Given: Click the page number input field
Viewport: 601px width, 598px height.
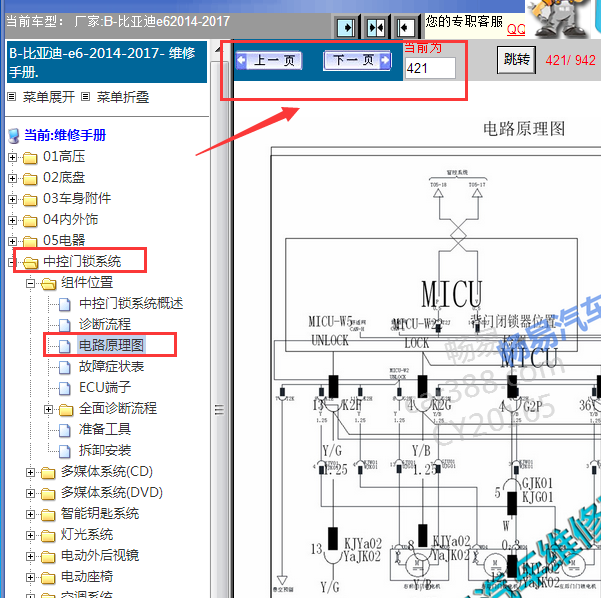Looking at the screenshot, I should tap(430, 68).
